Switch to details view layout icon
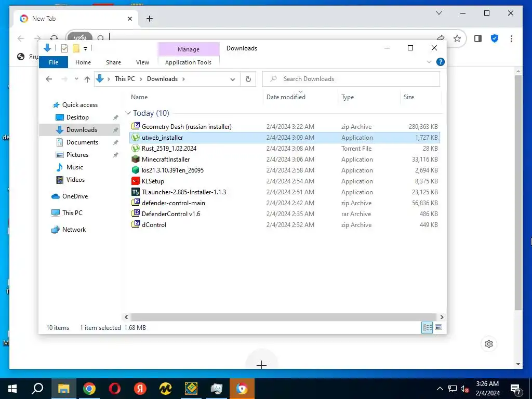 point(427,327)
